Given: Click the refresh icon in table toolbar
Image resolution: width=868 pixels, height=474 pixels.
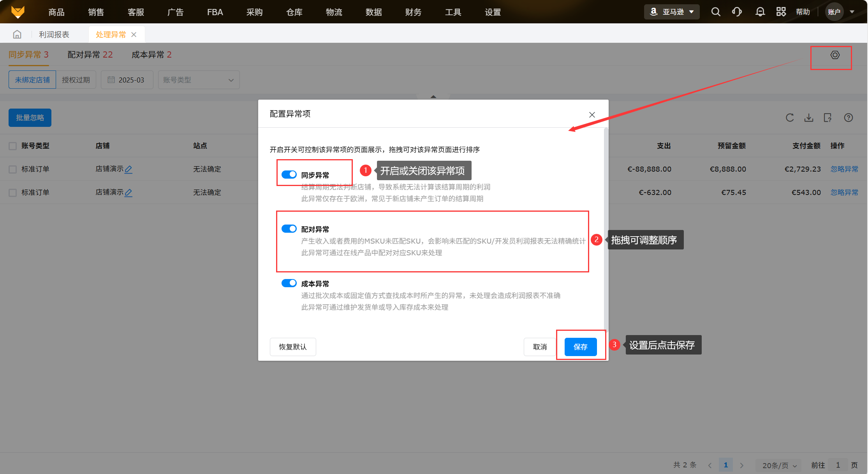Looking at the screenshot, I should click(x=790, y=118).
